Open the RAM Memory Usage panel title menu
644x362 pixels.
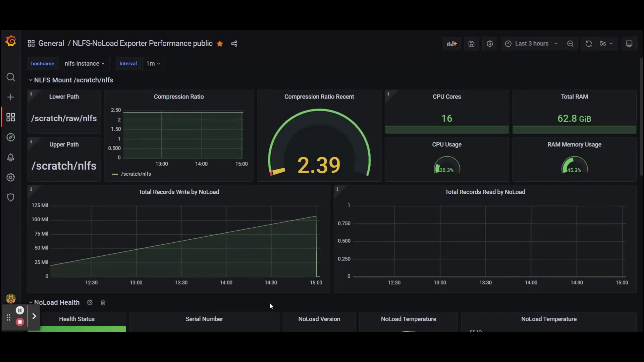[574, 144]
